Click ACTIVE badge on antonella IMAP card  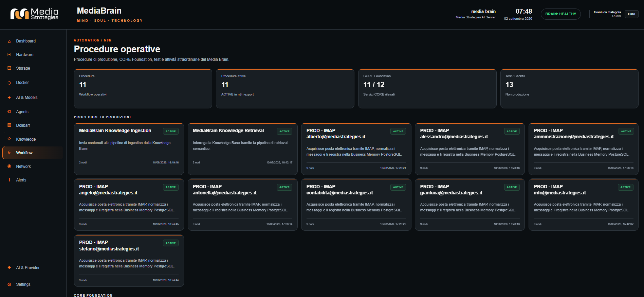284,187
